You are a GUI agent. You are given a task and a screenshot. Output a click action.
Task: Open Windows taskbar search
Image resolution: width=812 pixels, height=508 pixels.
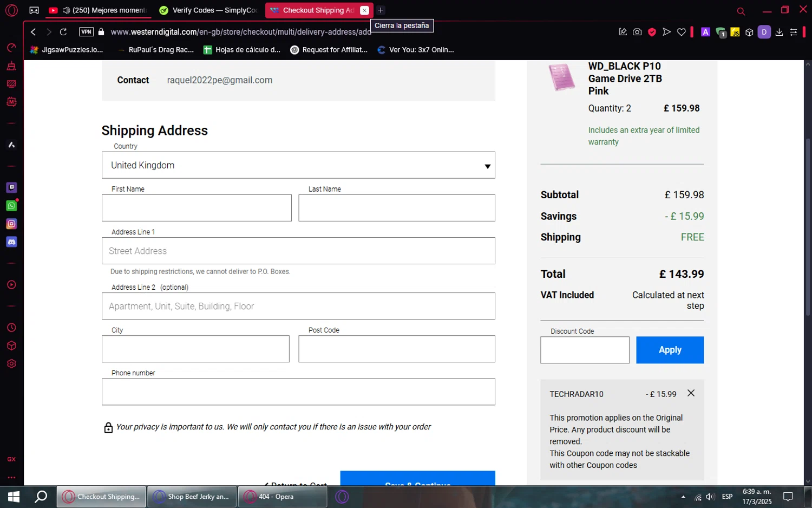[41, 497]
